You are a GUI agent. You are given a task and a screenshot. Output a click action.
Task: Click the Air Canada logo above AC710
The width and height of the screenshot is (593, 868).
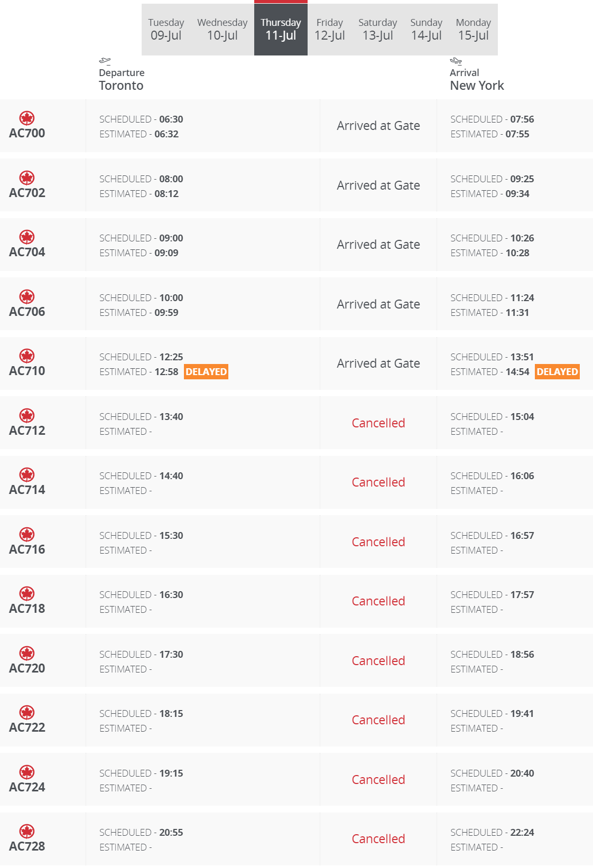pos(27,356)
